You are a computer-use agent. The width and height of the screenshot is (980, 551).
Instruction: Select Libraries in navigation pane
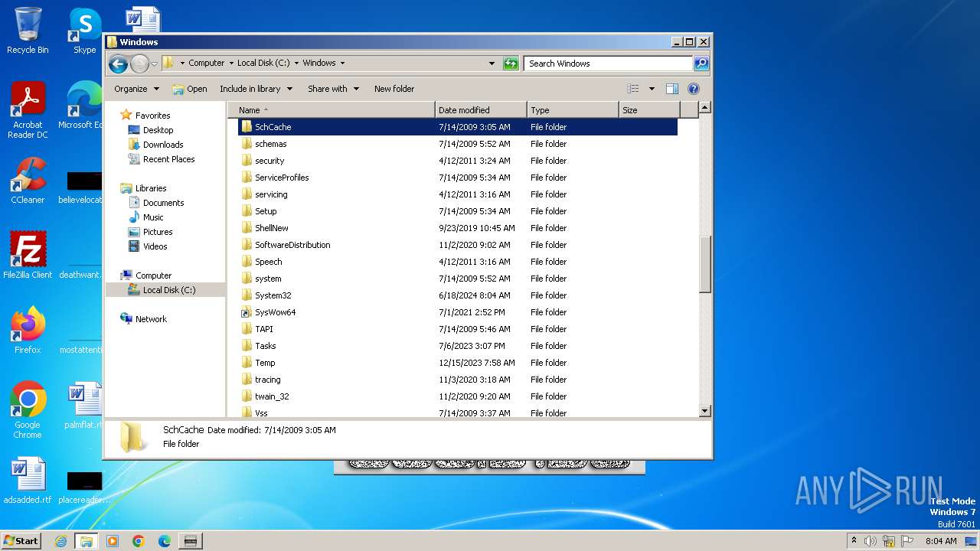[x=151, y=188]
